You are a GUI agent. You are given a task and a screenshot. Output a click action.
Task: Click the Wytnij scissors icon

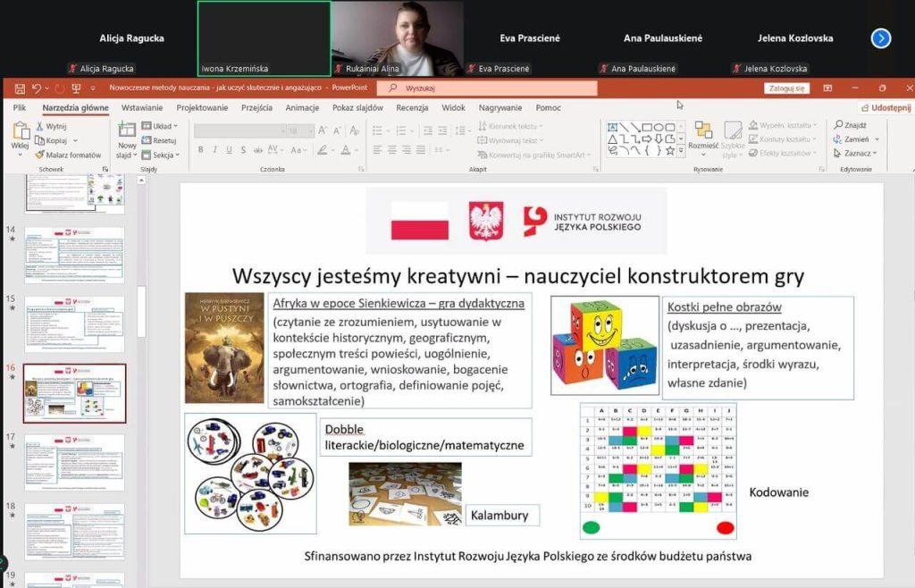click(40, 126)
